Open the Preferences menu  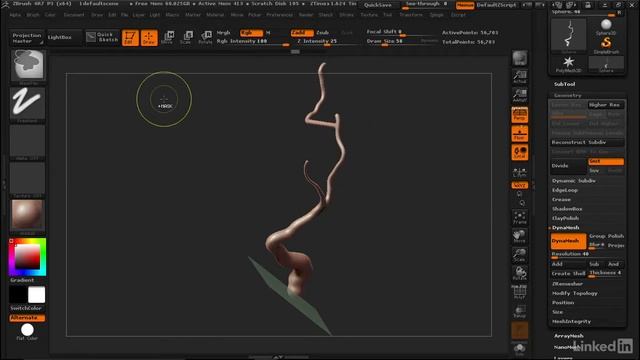[x=280, y=15]
